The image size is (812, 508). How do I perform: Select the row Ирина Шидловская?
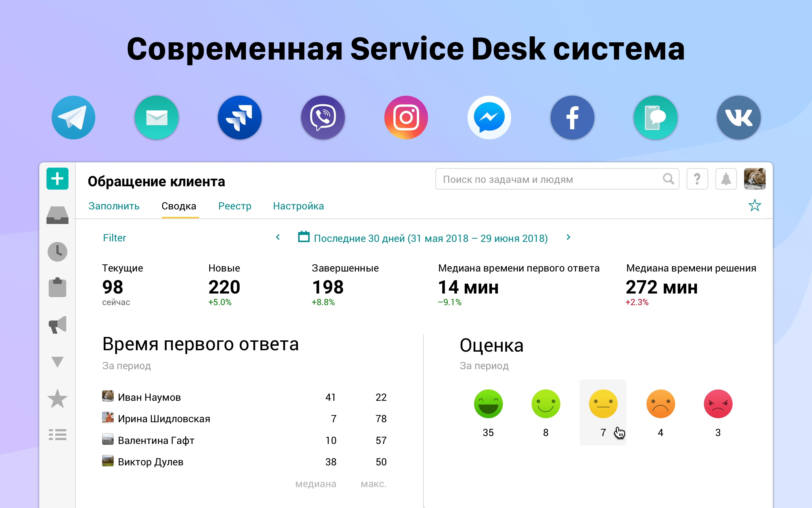click(244, 419)
